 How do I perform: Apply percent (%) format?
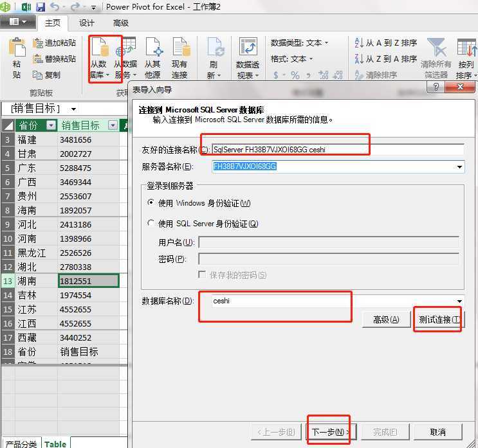pos(295,75)
